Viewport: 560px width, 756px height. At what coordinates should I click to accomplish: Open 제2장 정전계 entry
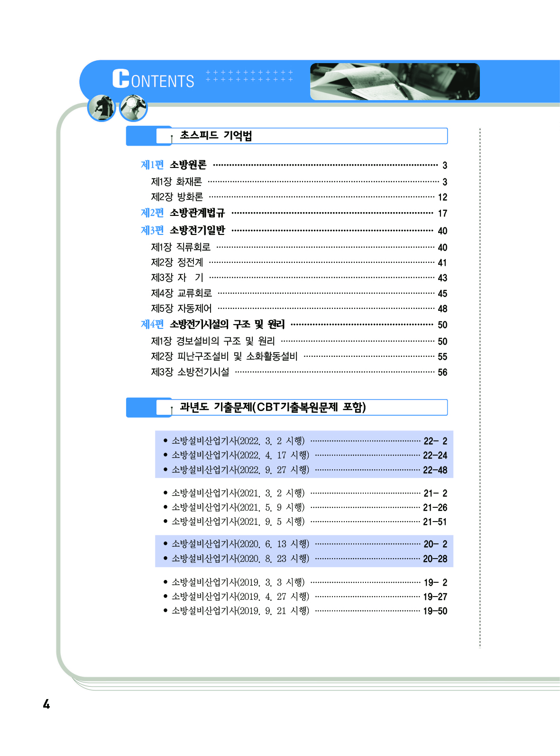299,262
